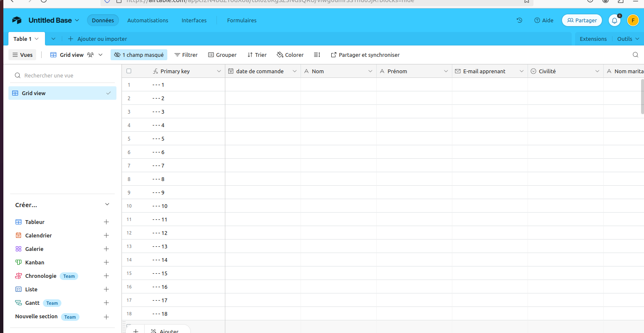Open the tables list chevron
The width and height of the screenshot is (644, 333).
coord(53,39)
